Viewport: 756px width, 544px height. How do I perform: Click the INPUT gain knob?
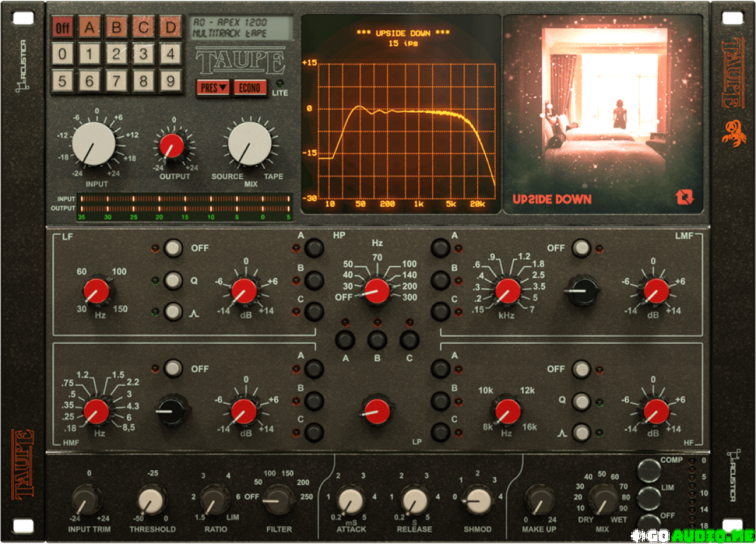click(93, 144)
